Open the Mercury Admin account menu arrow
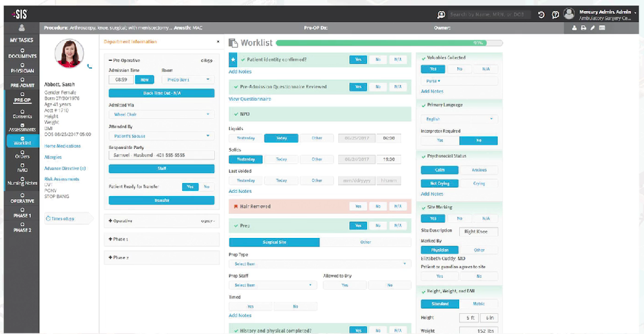644x334 pixels. tap(635, 13)
